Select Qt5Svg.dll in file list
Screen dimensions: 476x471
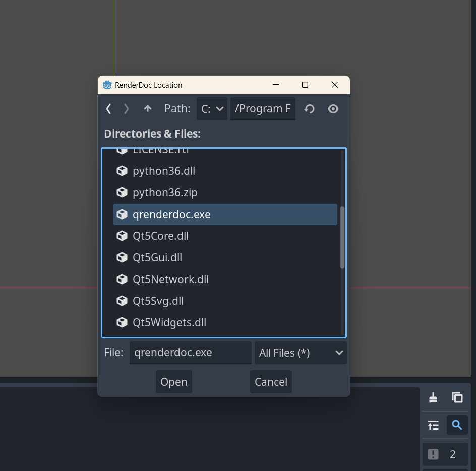pos(225,301)
